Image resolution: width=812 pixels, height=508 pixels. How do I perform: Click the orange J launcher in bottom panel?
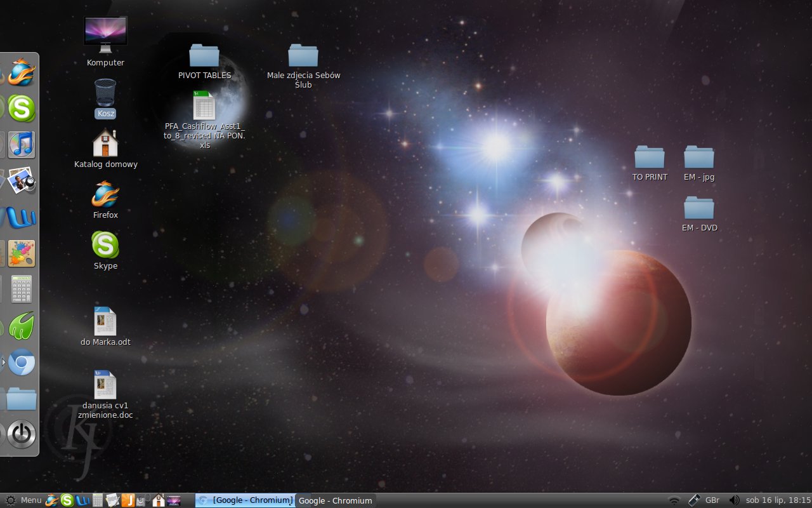[x=128, y=500]
